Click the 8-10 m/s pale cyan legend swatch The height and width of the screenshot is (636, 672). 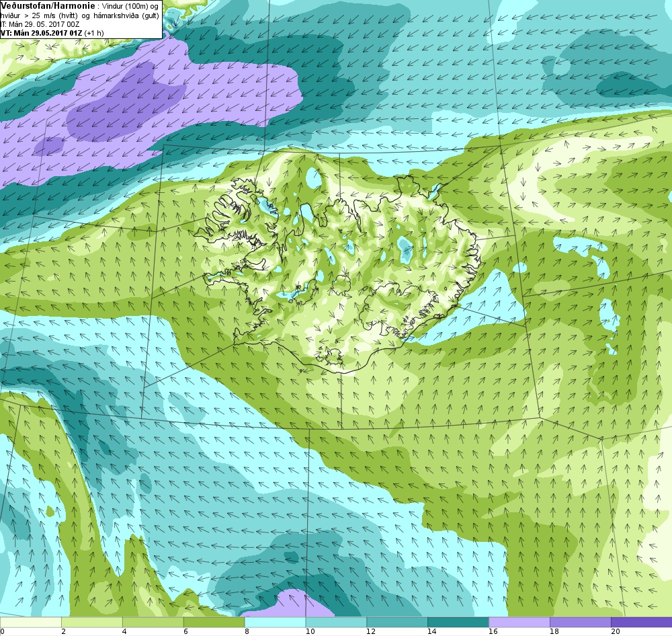tap(275, 622)
